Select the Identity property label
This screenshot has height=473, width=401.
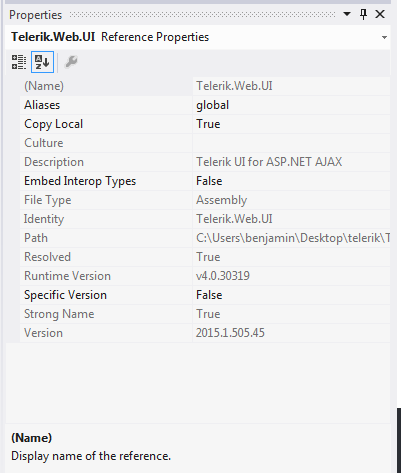(44, 219)
